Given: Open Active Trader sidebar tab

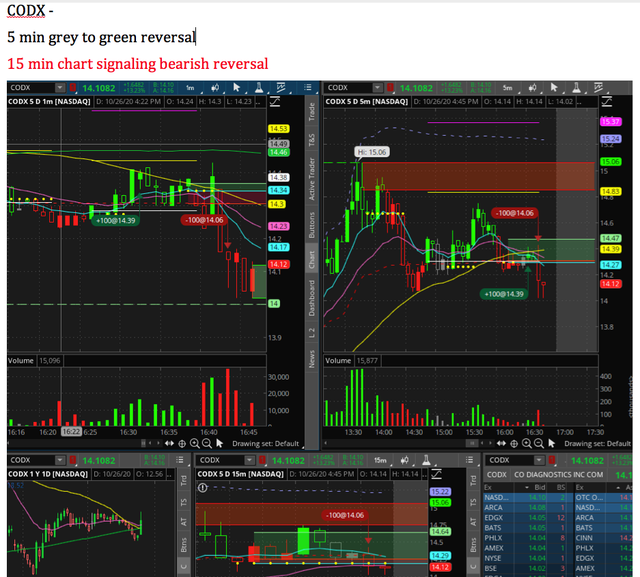Looking at the screenshot, I should pyautogui.click(x=312, y=179).
